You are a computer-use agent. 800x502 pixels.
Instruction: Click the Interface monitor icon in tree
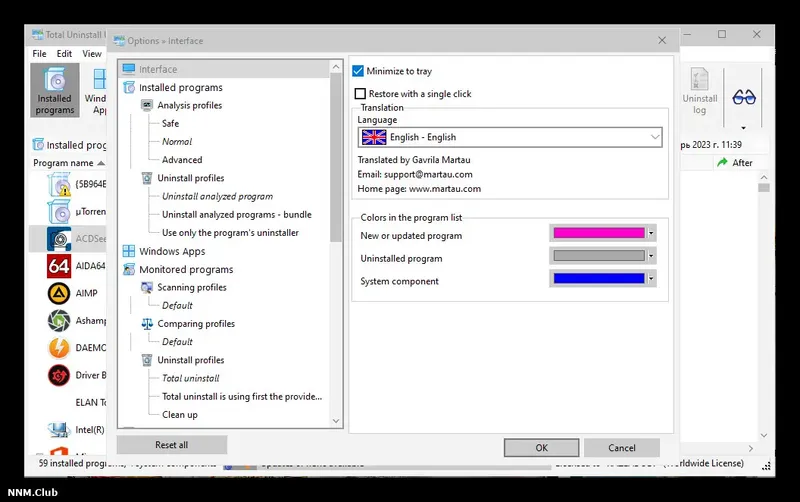click(129, 69)
